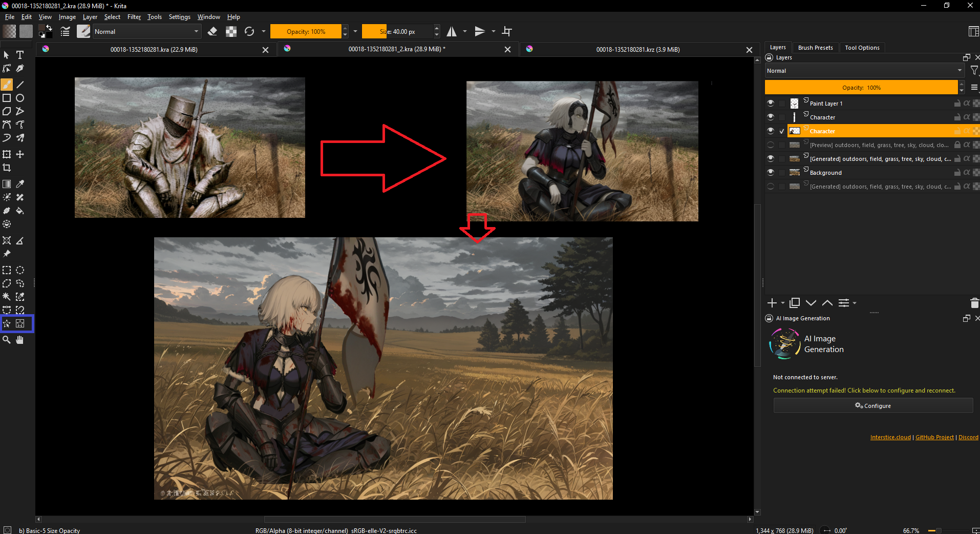Viewport: 980px width, 534px height.
Task: Pick the Color Sampler eyedropper tool
Action: [x=20, y=184]
